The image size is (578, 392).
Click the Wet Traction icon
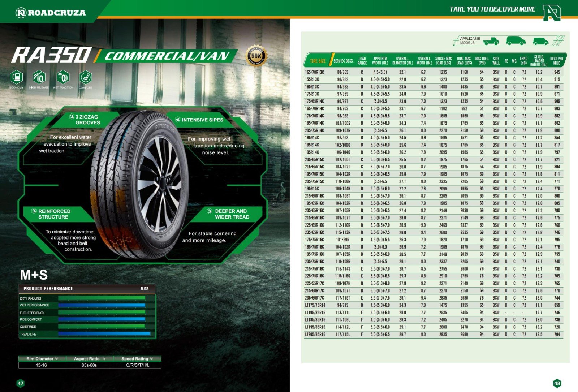[x=63, y=77]
